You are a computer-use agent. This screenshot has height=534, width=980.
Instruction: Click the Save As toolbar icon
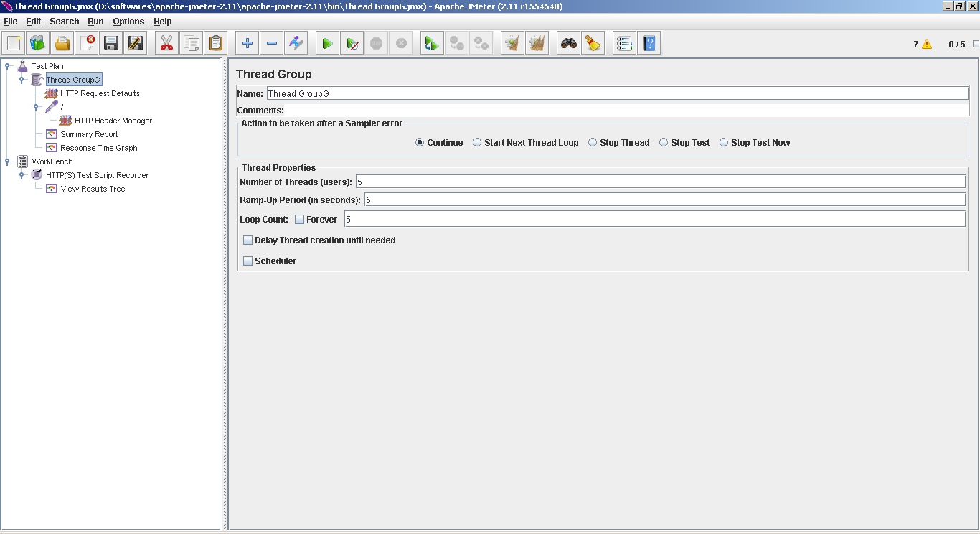pos(136,43)
